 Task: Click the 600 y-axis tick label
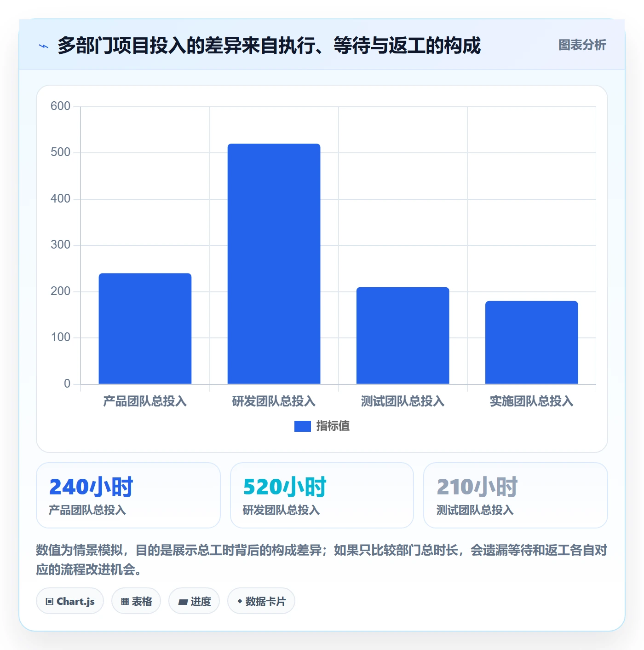pyautogui.click(x=60, y=106)
